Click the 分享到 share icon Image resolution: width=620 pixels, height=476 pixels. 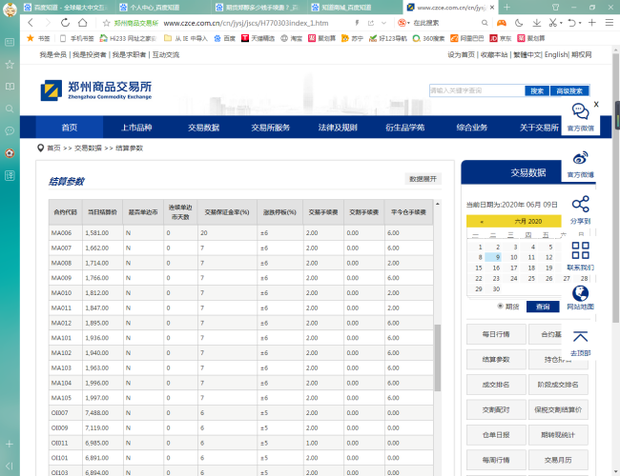point(580,203)
